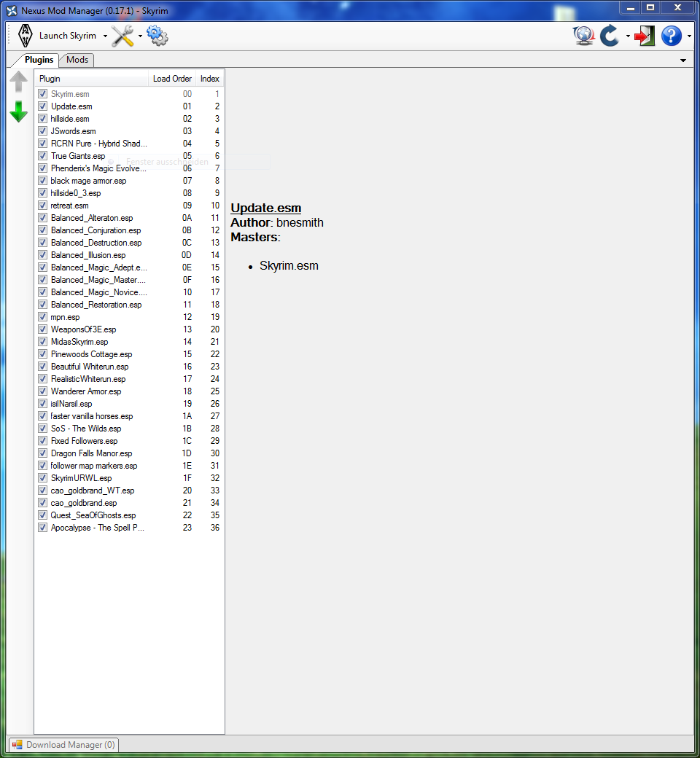Click the Skyrim logo launch icon
Image resolution: width=700 pixels, height=758 pixels.
[25, 35]
